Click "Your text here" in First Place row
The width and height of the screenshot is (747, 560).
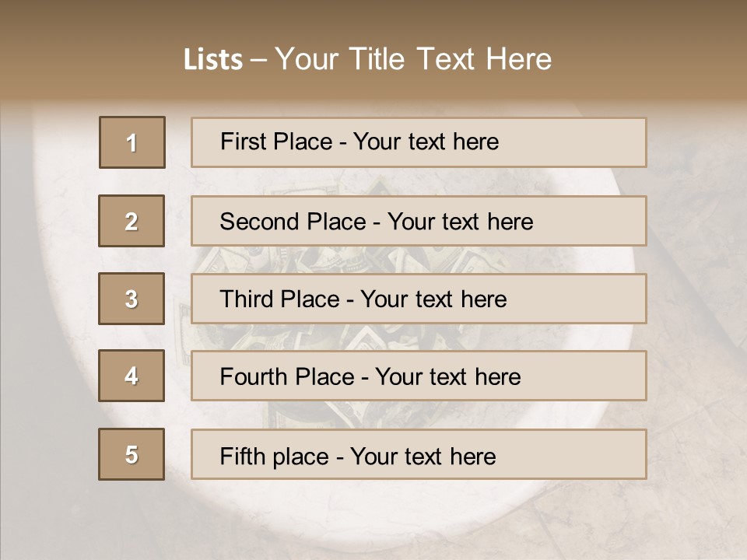[x=426, y=142]
